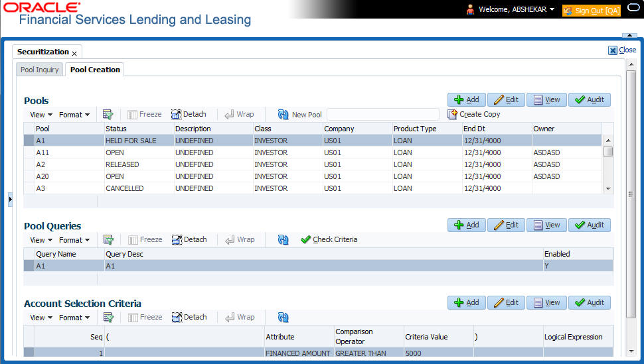644x364 pixels.
Task: Click Edit in the Pools section
Action: click(506, 99)
